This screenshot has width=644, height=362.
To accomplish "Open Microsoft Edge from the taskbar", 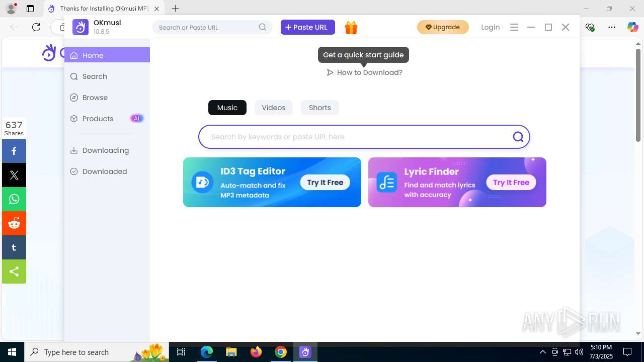I will pos(207,352).
